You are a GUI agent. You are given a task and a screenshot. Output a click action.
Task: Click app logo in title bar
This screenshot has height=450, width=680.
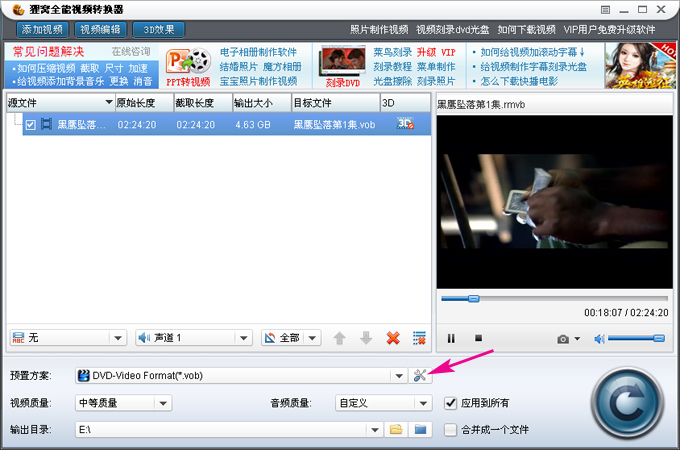(x=18, y=9)
